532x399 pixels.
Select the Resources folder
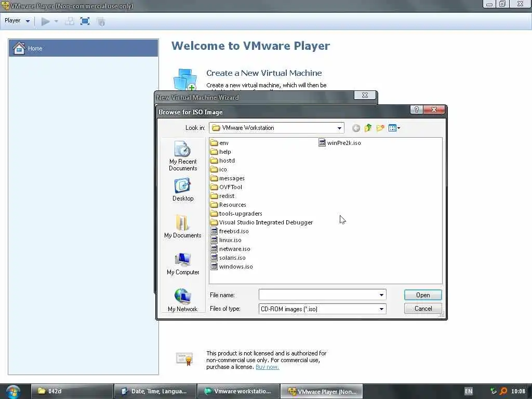229,205
